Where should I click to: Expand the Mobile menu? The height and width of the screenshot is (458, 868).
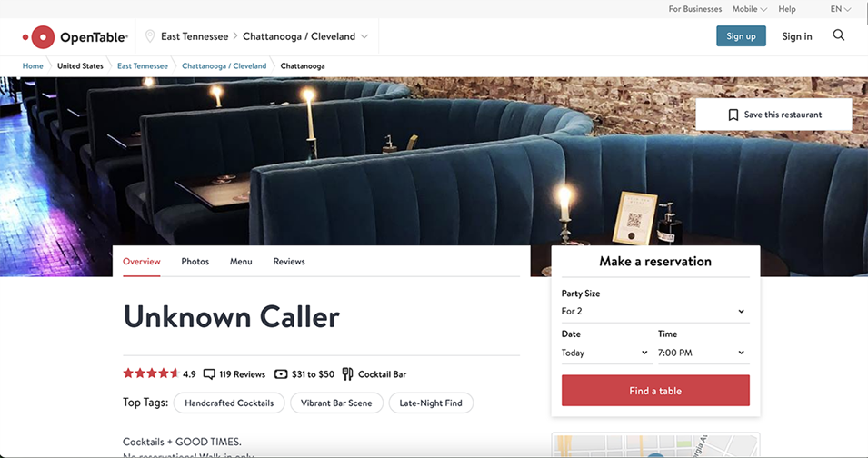click(750, 9)
